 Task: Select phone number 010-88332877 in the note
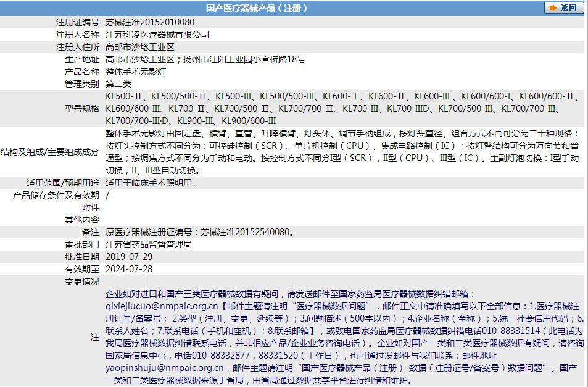pos(221,356)
